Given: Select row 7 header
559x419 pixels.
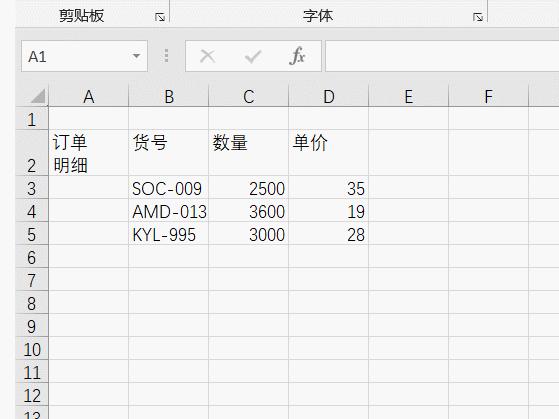Looking at the screenshot, I should coord(32,279).
